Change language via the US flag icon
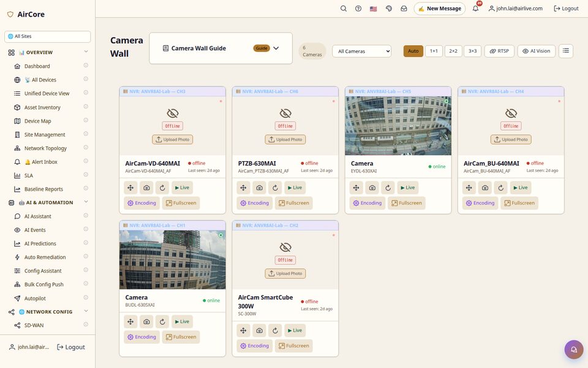The width and height of the screenshot is (588, 368). point(373,8)
